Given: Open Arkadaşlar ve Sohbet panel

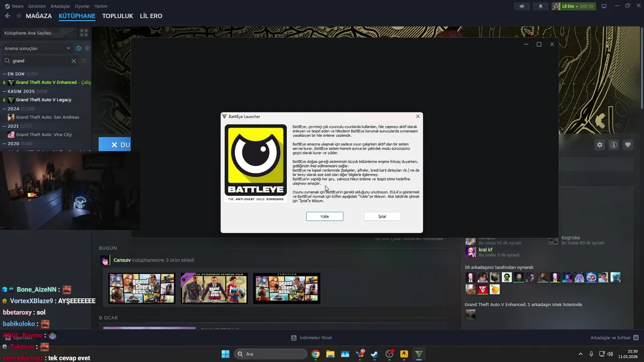Looking at the screenshot, I should click(x=614, y=338).
